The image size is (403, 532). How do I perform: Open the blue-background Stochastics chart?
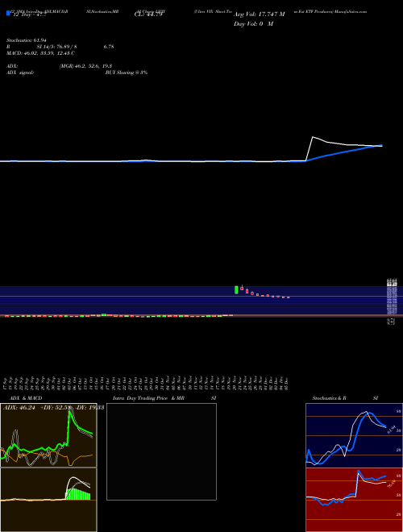click(354, 435)
